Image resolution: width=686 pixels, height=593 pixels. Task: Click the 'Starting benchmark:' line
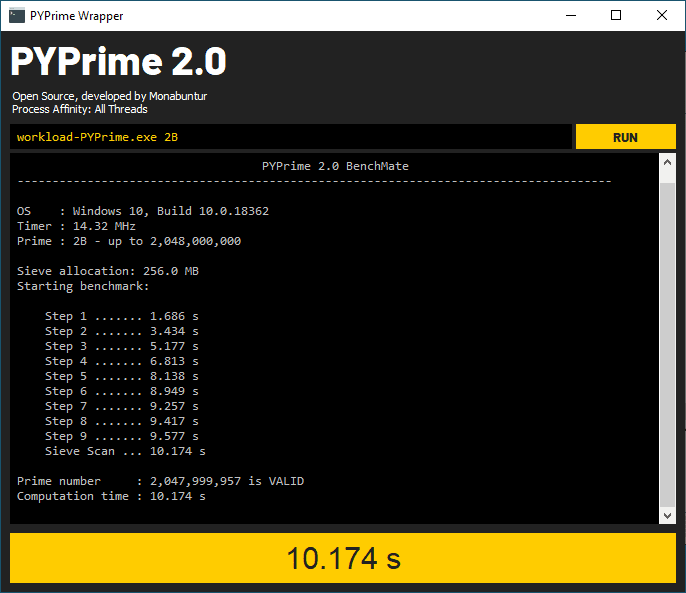pos(83,286)
